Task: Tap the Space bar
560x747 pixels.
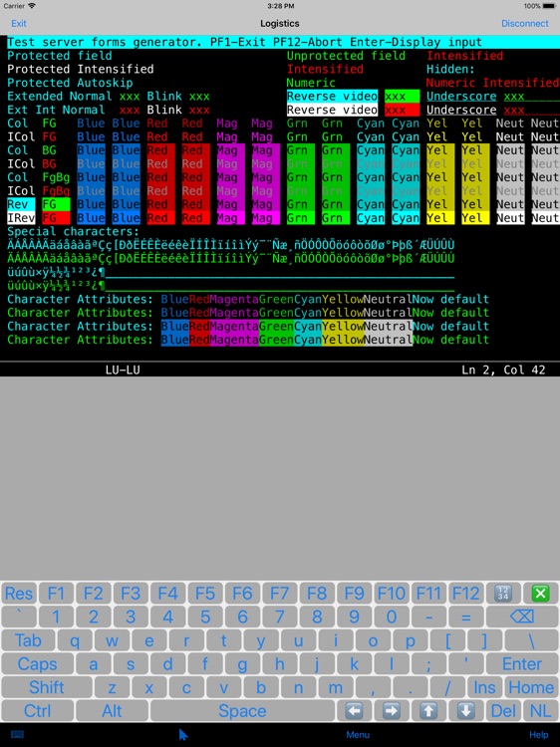Action: tap(242, 711)
